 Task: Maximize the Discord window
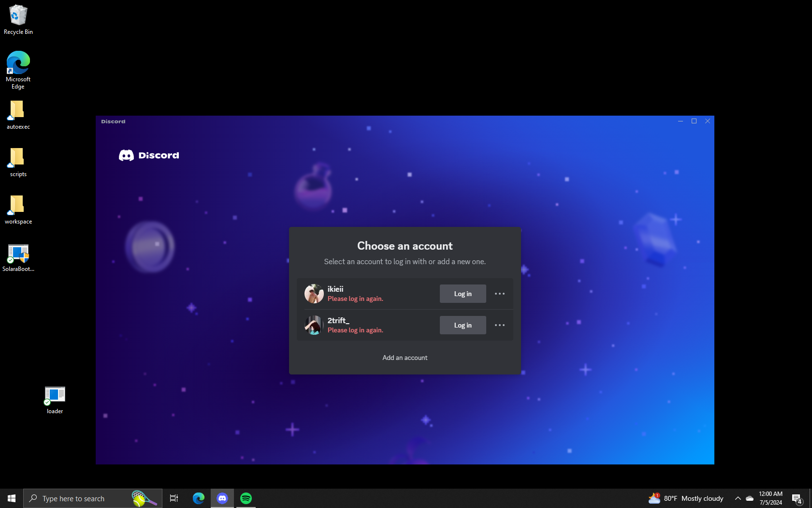[x=694, y=121]
